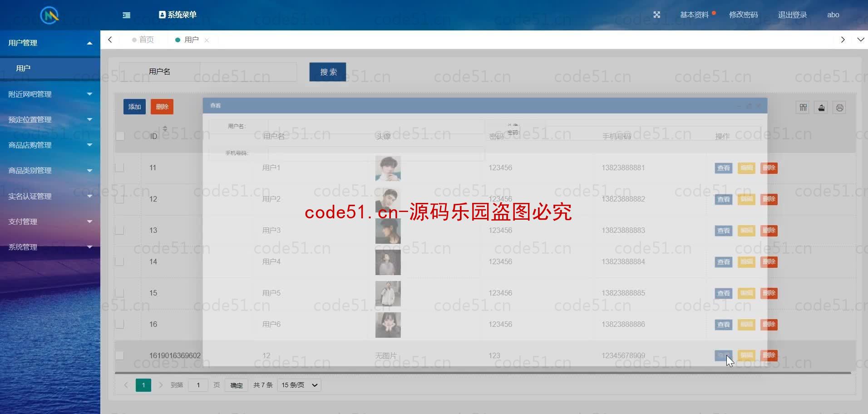
Task: Click the 用户名 search input field
Action: click(x=248, y=72)
